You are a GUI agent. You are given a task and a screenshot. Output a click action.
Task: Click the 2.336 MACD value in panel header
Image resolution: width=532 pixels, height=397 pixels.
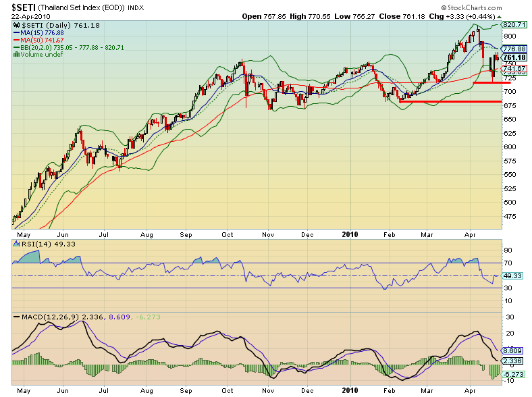point(92,317)
